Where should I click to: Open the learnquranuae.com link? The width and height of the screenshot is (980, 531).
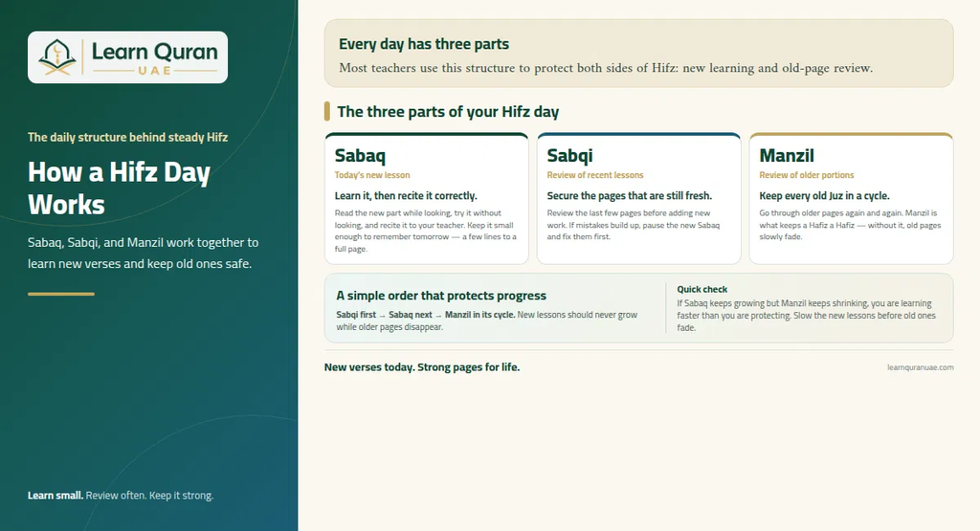[920, 367]
